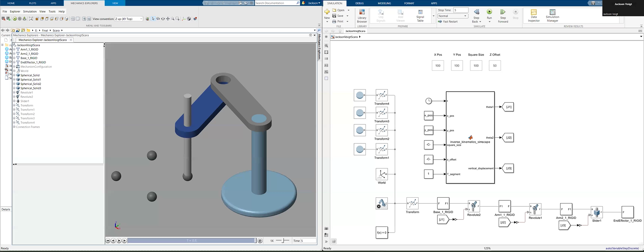Screen dimensions: 644x252
Task: Click the Save button in Simulink toolbar
Action: [338, 16]
